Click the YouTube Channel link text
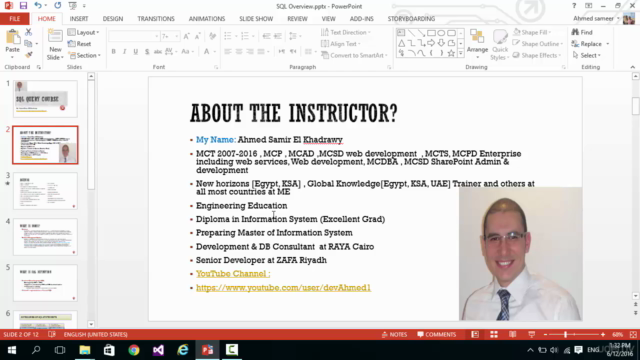This screenshot has height=360, width=640. (x=233, y=273)
